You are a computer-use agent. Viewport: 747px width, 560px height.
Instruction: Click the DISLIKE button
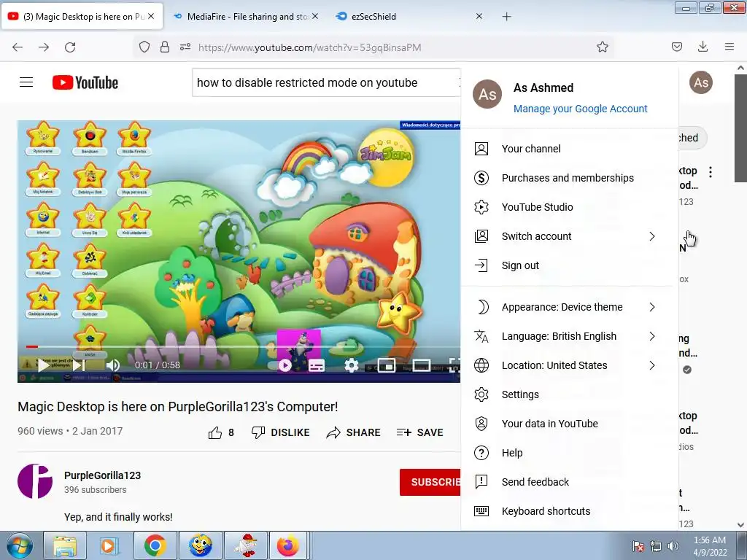[281, 432]
